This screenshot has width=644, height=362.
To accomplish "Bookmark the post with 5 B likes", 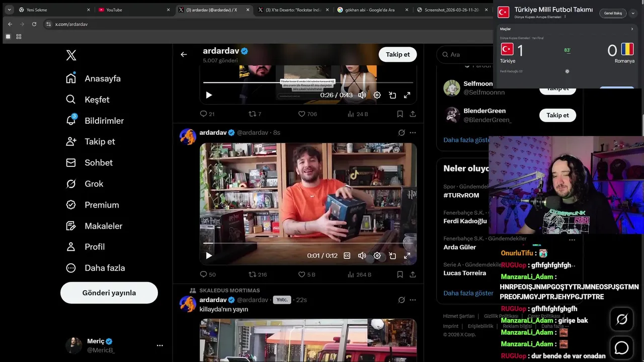I will (x=400, y=275).
